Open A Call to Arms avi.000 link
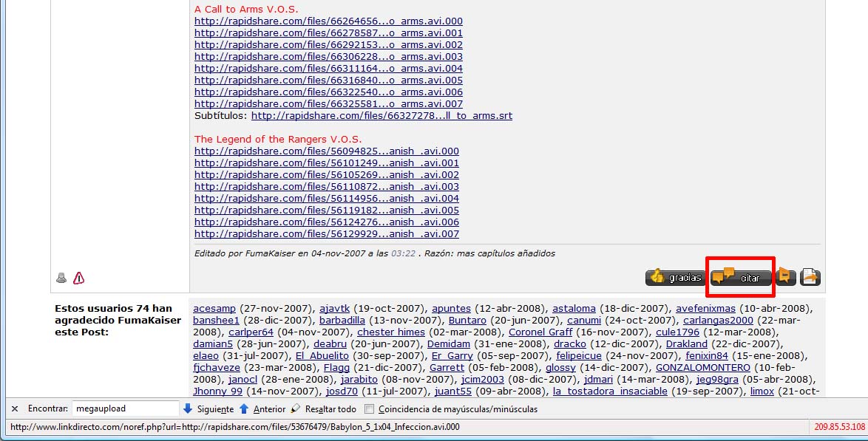This screenshot has height=441, width=868. click(x=328, y=21)
